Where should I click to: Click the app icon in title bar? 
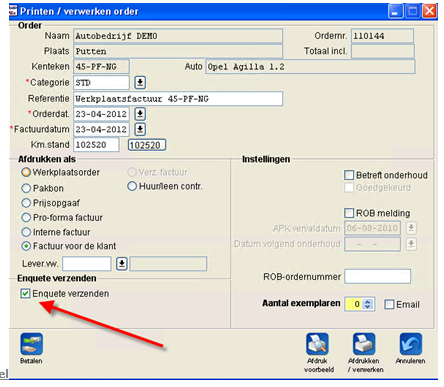tap(13, 11)
